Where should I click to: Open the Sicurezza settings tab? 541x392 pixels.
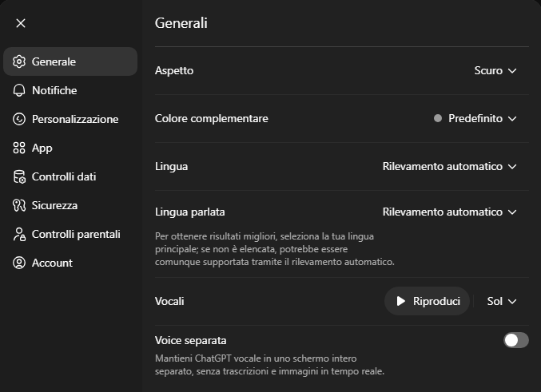click(x=54, y=205)
